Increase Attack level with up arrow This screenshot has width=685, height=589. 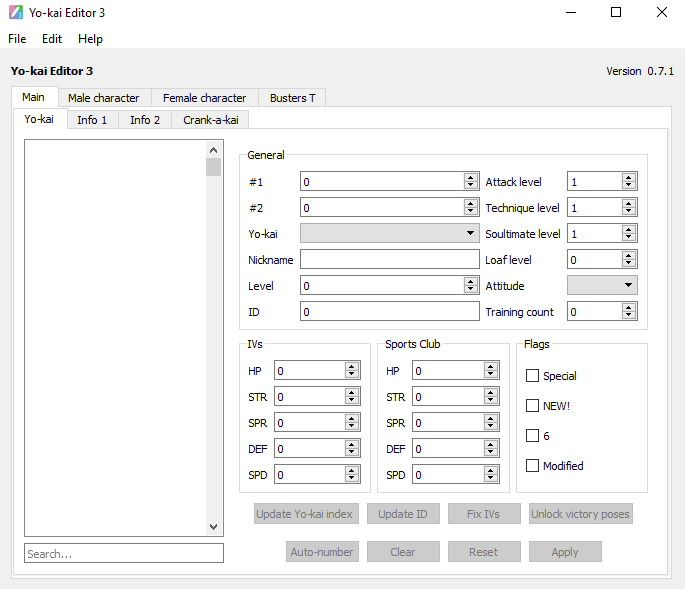(629, 177)
